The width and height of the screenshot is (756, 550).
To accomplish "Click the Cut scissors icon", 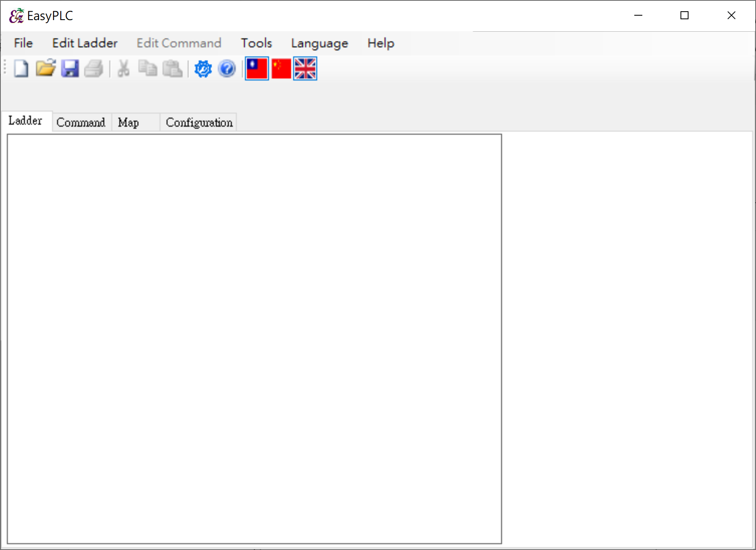I will click(x=123, y=69).
